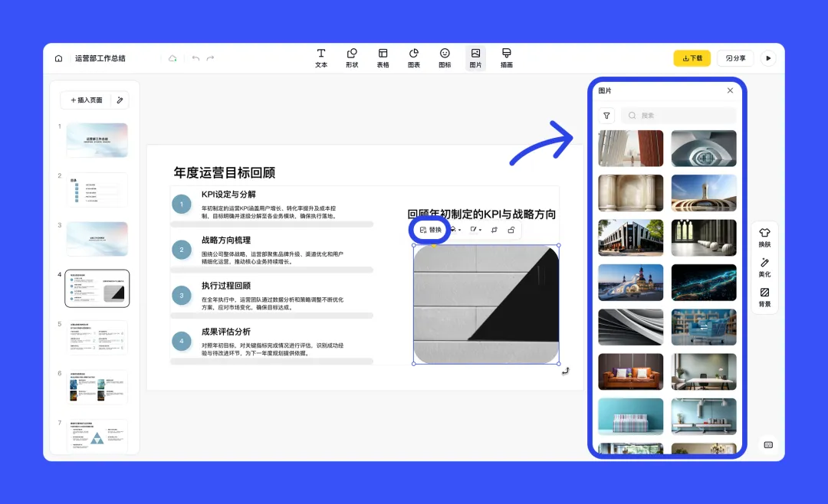Open the 美化 beautify tool
The image size is (828, 504).
click(764, 268)
